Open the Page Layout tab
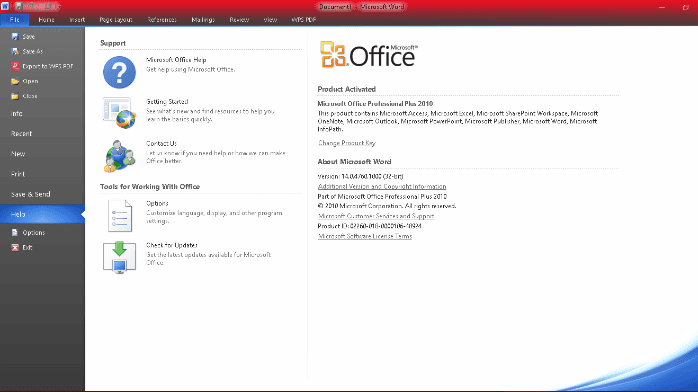 coord(116,20)
